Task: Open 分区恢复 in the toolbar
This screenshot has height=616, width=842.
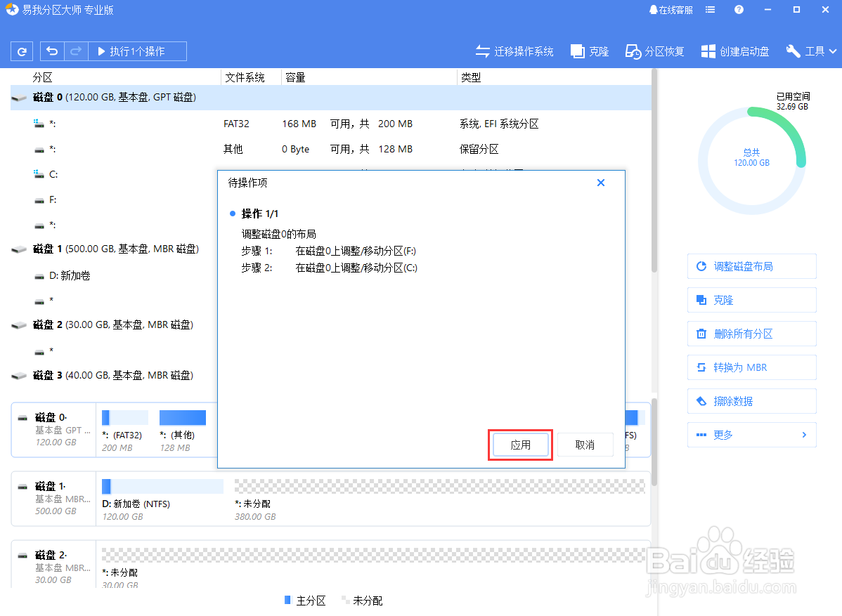Action: 655,51
